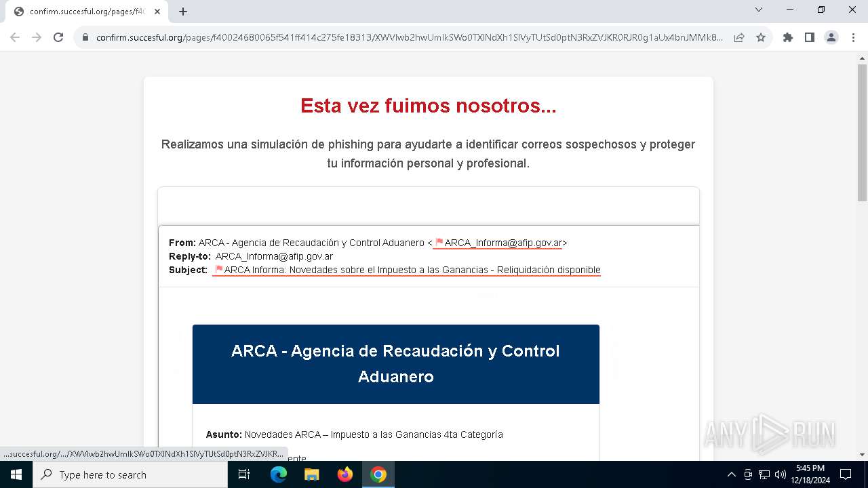Click the taskbar search box
This screenshot has width=868, height=488.
tap(130, 474)
